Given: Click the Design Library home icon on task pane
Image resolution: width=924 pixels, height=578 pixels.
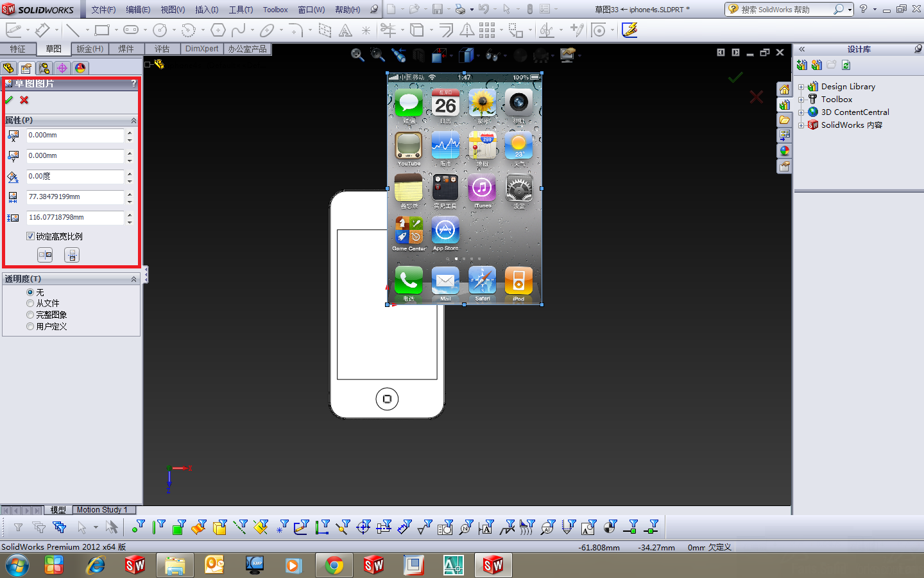Looking at the screenshot, I should pos(784,89).
